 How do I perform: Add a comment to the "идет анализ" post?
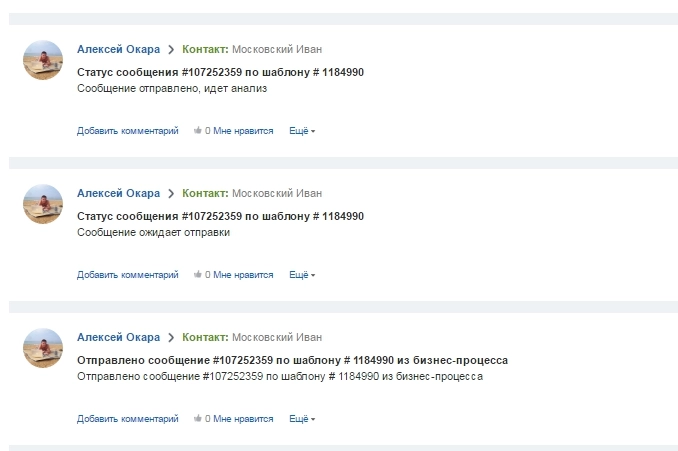coord(127,131)
